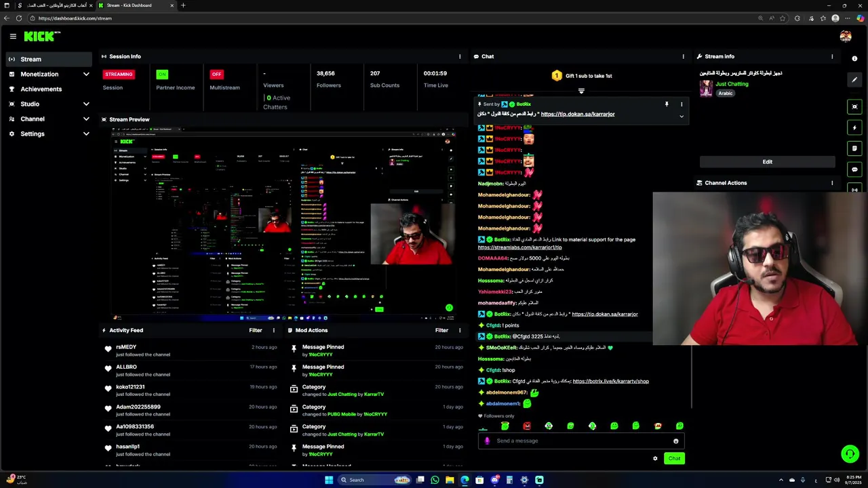The image size is (868, 488).
Task: Open the botrix.live/k/karrartv/shop link
Action: pyautogui.click(x=610, y=381)
